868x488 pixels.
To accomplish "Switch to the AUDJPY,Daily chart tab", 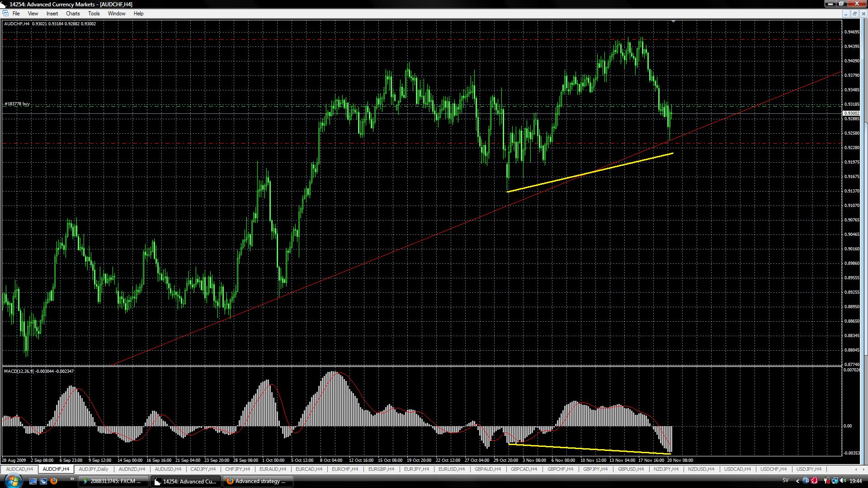I will pyautogui.click(x=94, y=469).
